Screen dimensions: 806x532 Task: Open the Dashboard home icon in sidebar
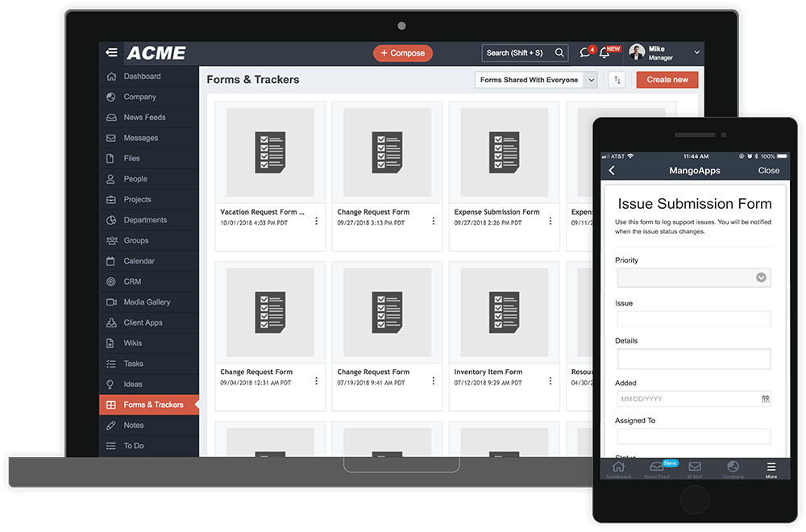point(111,76)
